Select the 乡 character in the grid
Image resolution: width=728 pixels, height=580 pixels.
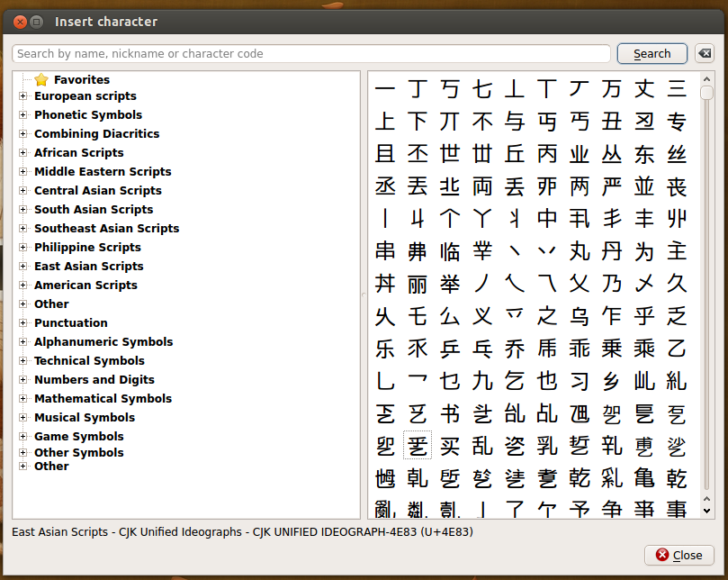612,380
